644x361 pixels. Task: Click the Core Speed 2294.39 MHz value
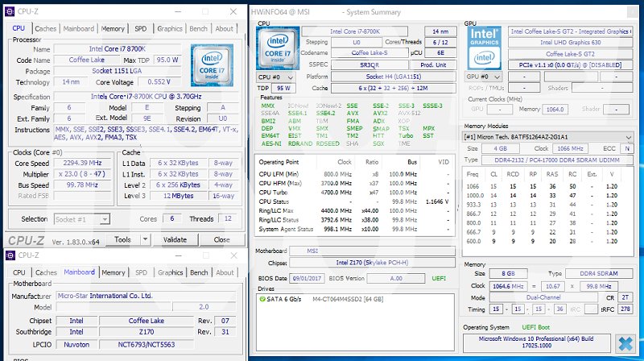83,163
